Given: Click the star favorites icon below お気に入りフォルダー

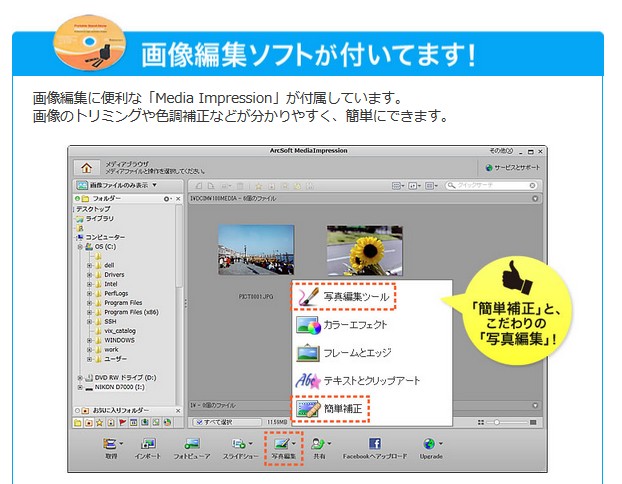Looking at the screenshot, I should tap(100, 423).
